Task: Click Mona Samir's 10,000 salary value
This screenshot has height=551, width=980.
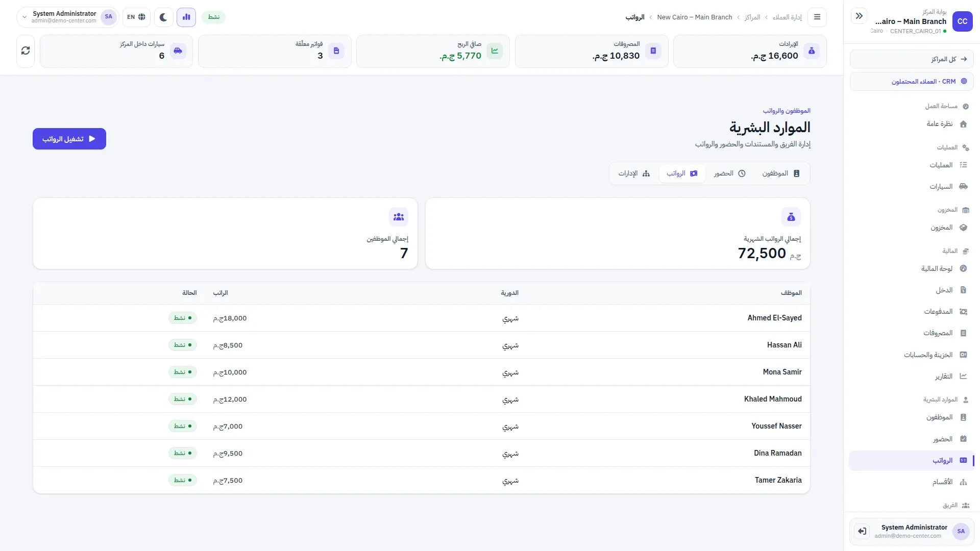Action: [230, 372]
